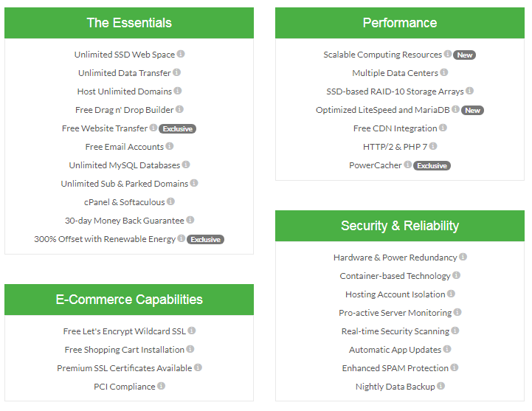
Task: Open info for Hardware & Power Redundancy
Action: point(463,257)
